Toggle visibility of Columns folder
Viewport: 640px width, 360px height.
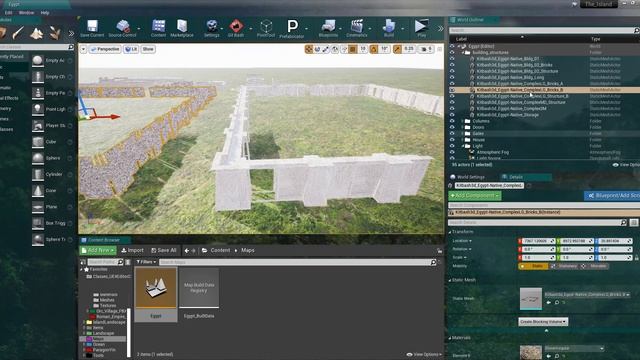[x=452, y=121]
